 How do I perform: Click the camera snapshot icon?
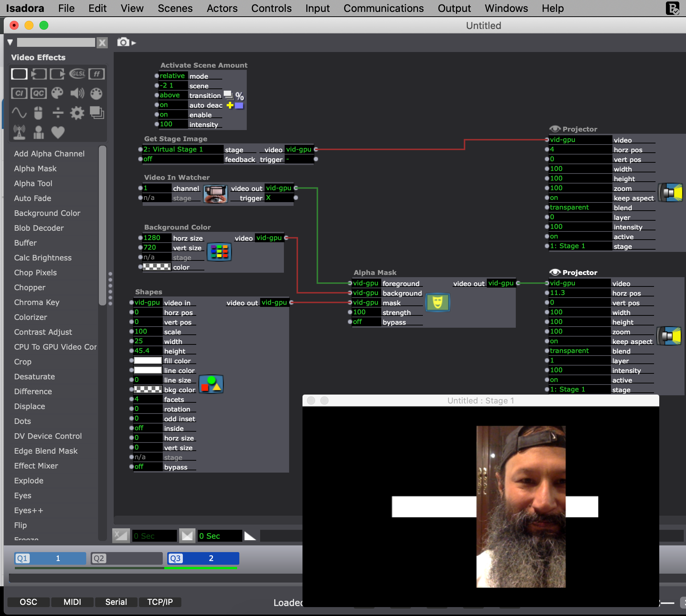click(123, 42)
